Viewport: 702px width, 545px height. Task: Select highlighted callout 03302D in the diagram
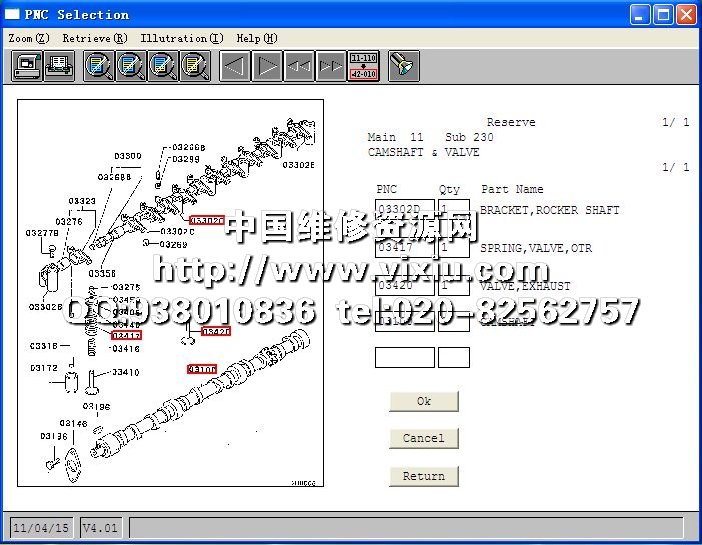206,220
